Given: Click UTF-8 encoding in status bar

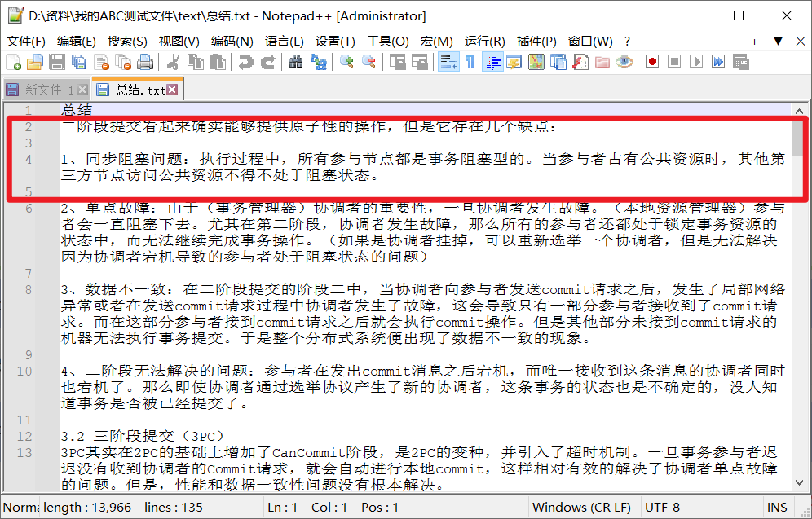Looking at the screenshot, I should tap(662, 507).
